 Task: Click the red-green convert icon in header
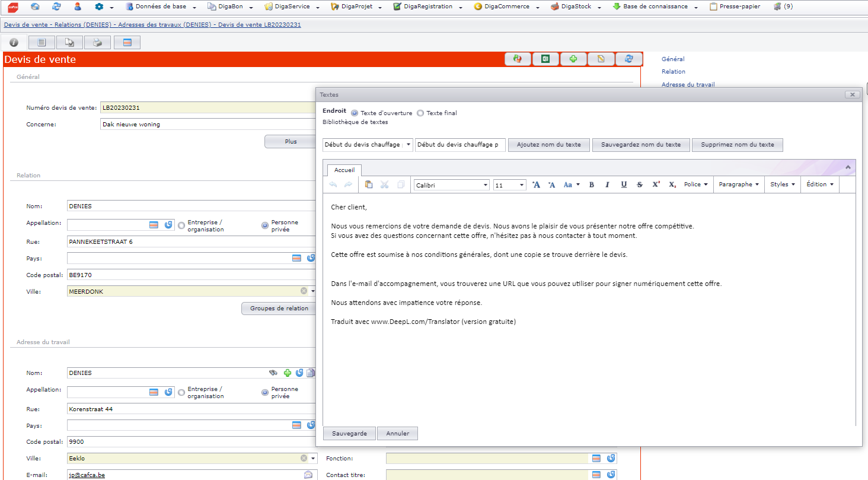[x=518, y=59]
